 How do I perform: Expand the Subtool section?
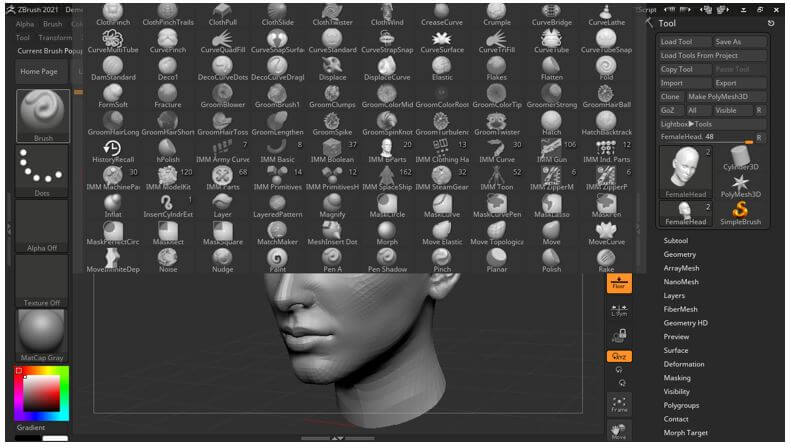pos(675,241)
